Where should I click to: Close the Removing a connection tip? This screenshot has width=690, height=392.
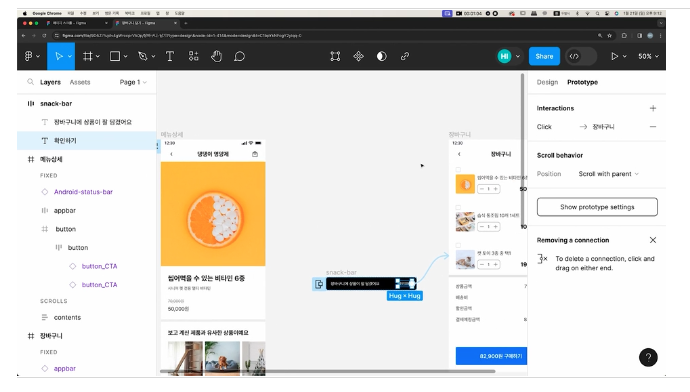653,240
